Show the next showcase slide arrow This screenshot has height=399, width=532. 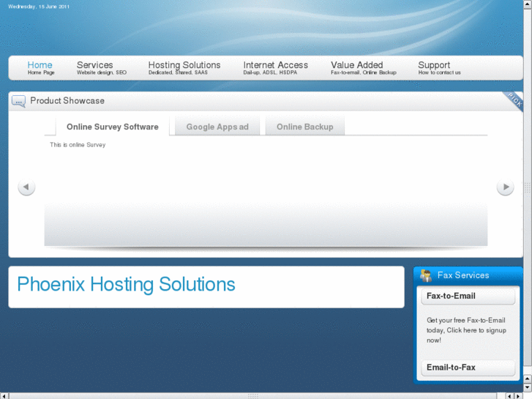tap(505, 187)
